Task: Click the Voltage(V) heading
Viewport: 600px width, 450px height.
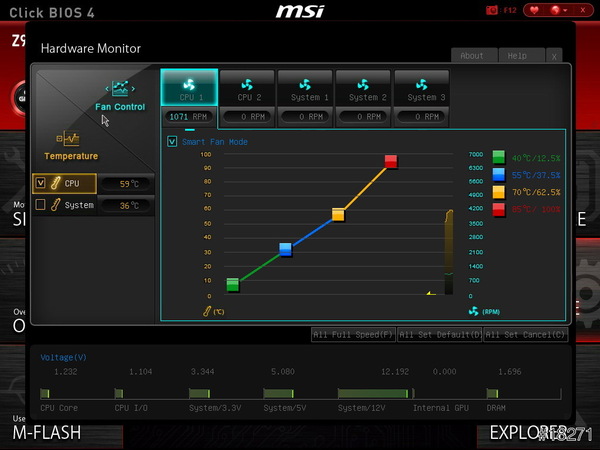Action: 64,357
